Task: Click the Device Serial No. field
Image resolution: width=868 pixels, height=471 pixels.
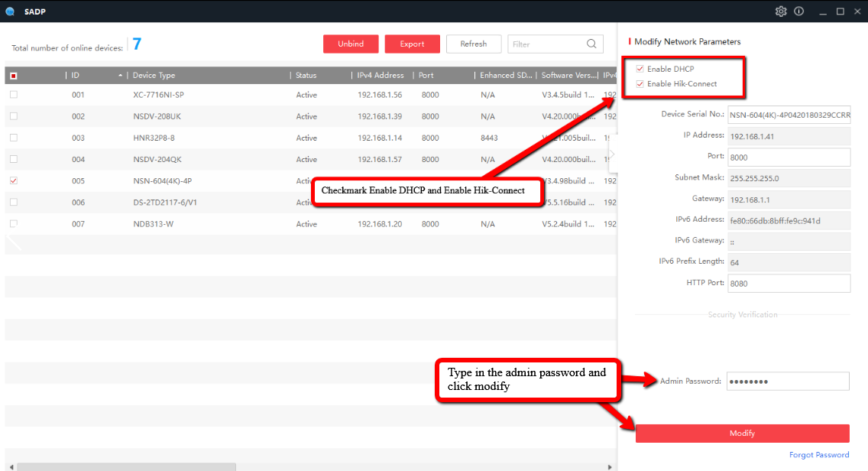Action: click(789, 115)
